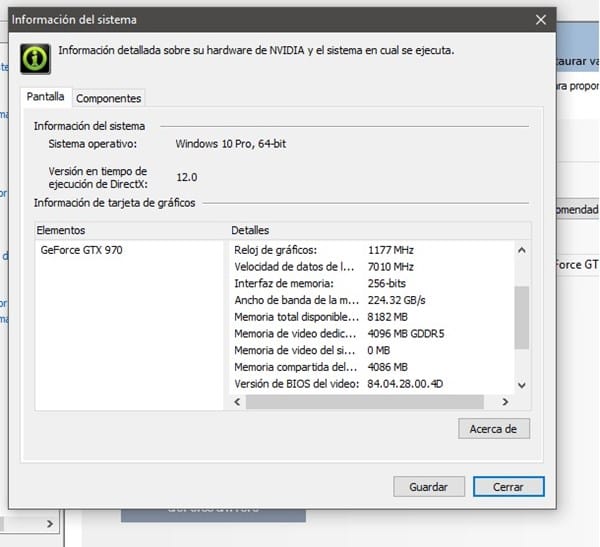
Task: Close the Información del sistema dialog
Action: point(541,20)
